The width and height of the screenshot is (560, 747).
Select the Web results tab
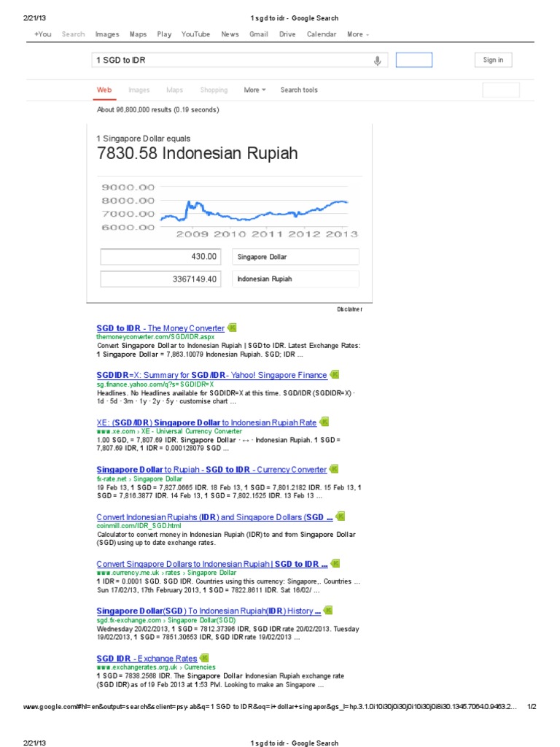point(104,90)
